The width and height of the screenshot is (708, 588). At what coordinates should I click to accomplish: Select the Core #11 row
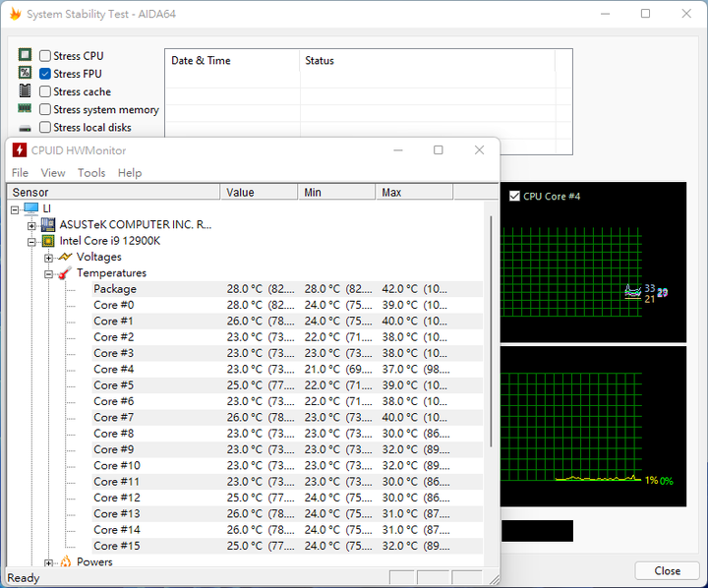(x=287, y=482)
